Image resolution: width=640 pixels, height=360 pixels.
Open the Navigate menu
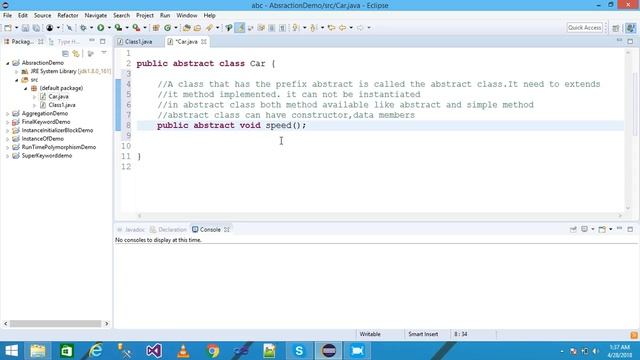click(x=96, y=16)
